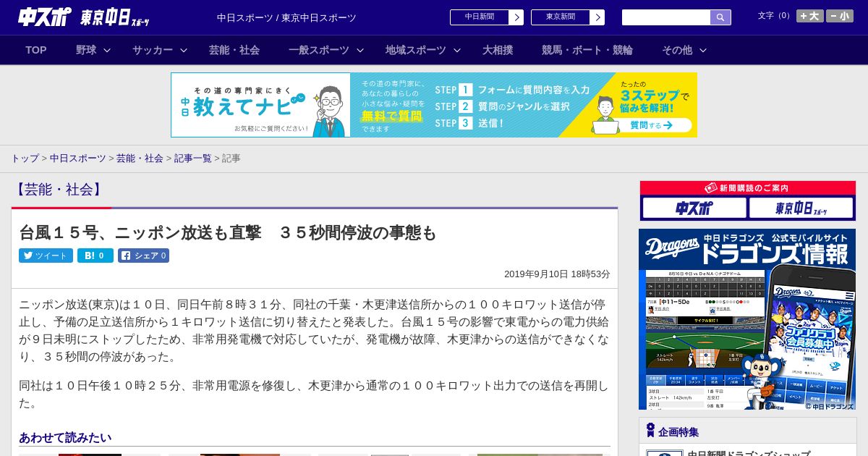Click the search magnifier button
Image resolution: width=868 pixels, height=456 pixels.
click(720, 17)
